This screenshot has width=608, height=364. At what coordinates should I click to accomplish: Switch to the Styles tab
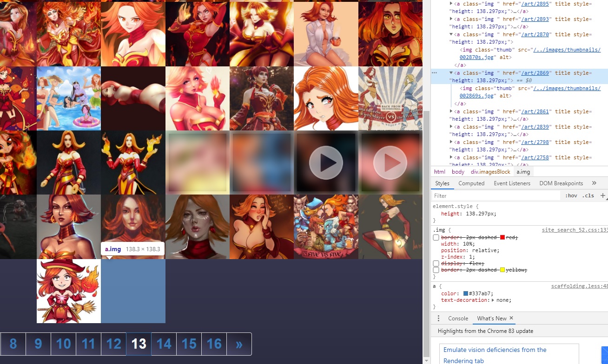442,183
